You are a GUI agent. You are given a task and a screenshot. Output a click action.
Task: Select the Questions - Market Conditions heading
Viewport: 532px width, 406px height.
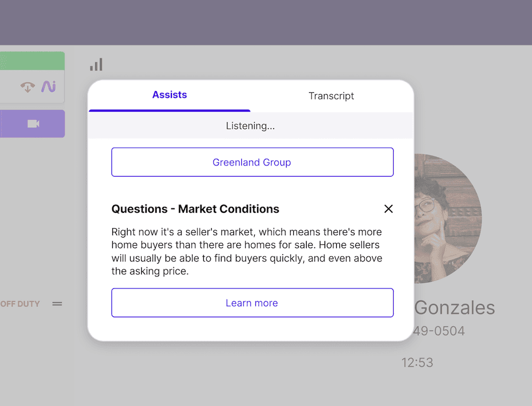(x=195, y=209)
